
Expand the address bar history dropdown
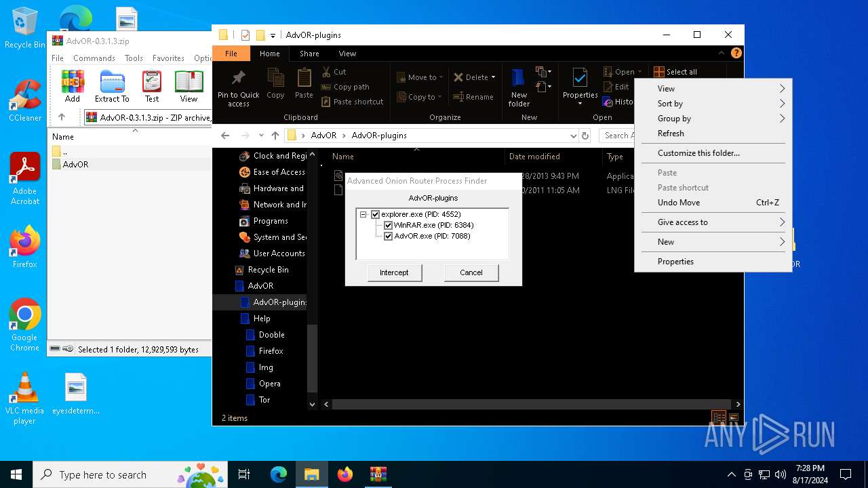(x=574, y=136)
